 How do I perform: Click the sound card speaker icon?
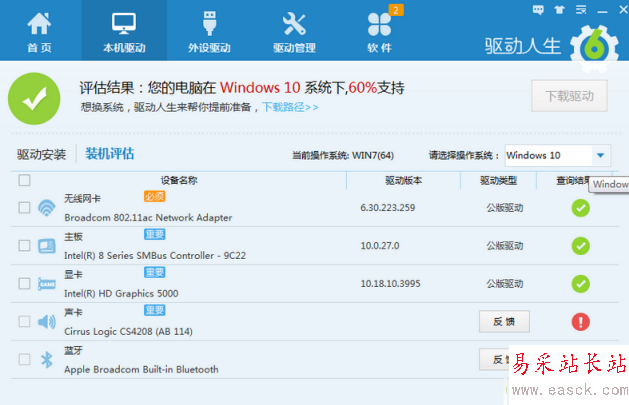(47, 322)
